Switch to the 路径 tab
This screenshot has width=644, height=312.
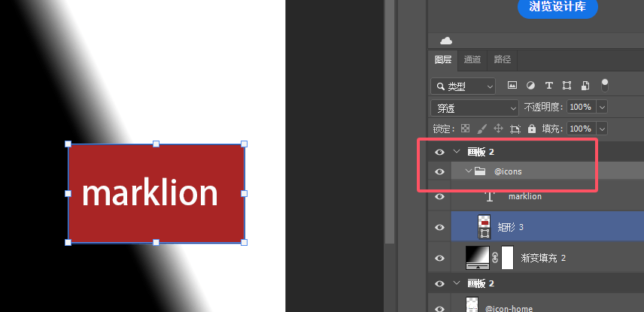point(502,60)
